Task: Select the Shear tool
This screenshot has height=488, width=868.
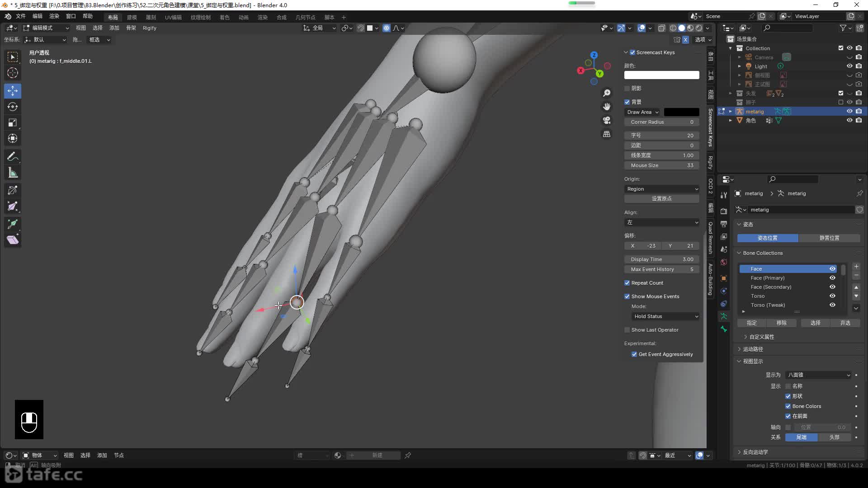Action: tap(13, 239)
